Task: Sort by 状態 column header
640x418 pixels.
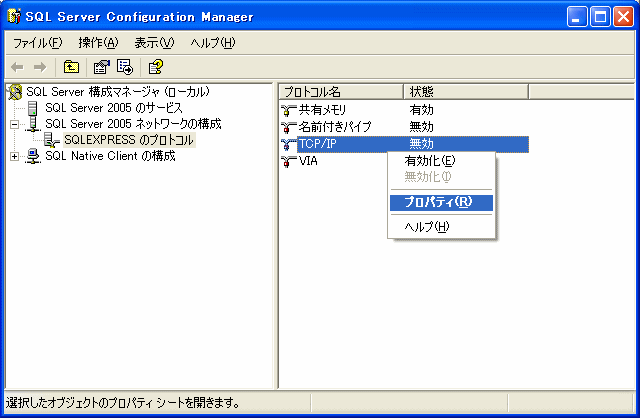Action: (466, 92)
